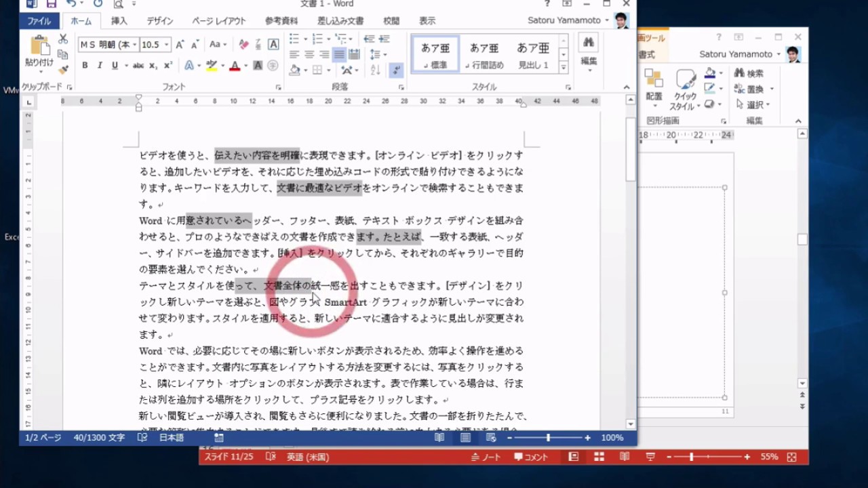Image resolution: width=868 pixels, height=488 pixels.
Task: Click the Word zoom slider handle
Action: coord(548,438)
